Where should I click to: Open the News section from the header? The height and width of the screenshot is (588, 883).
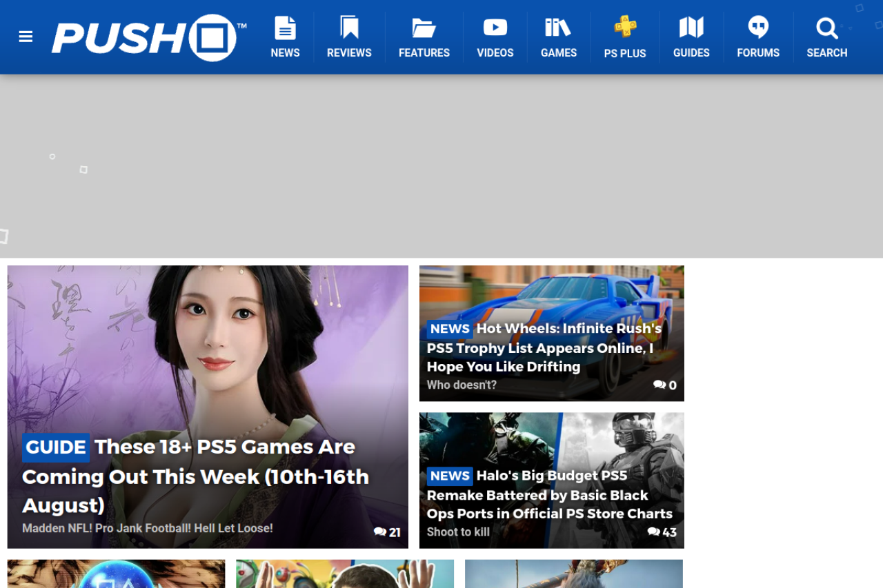[x=285, y=37]
